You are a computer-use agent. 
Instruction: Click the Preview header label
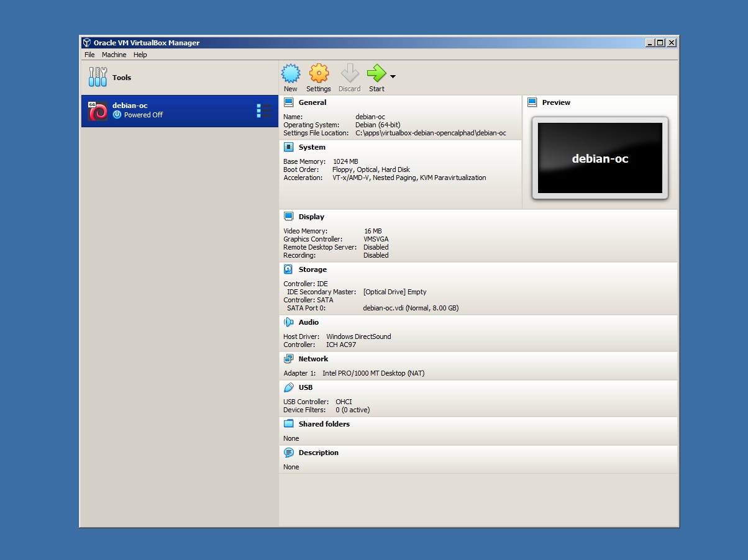pyautogui.click(x=556, y=102)
